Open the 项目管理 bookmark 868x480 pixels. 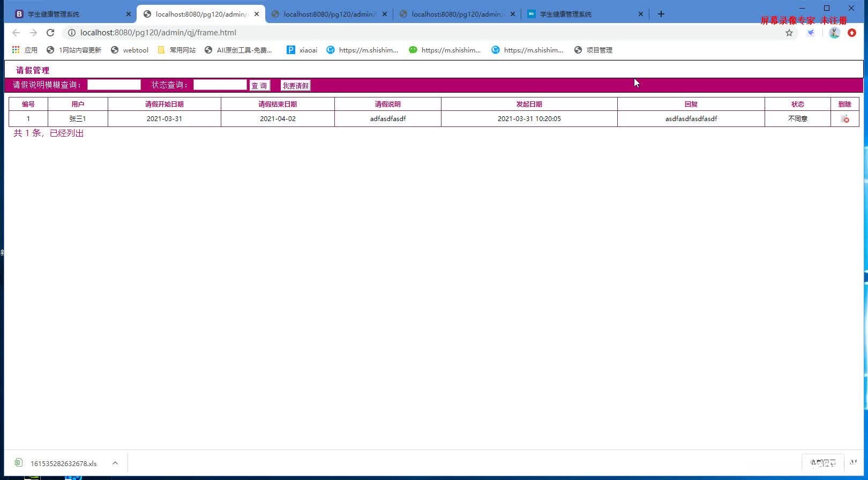(593, 50)
